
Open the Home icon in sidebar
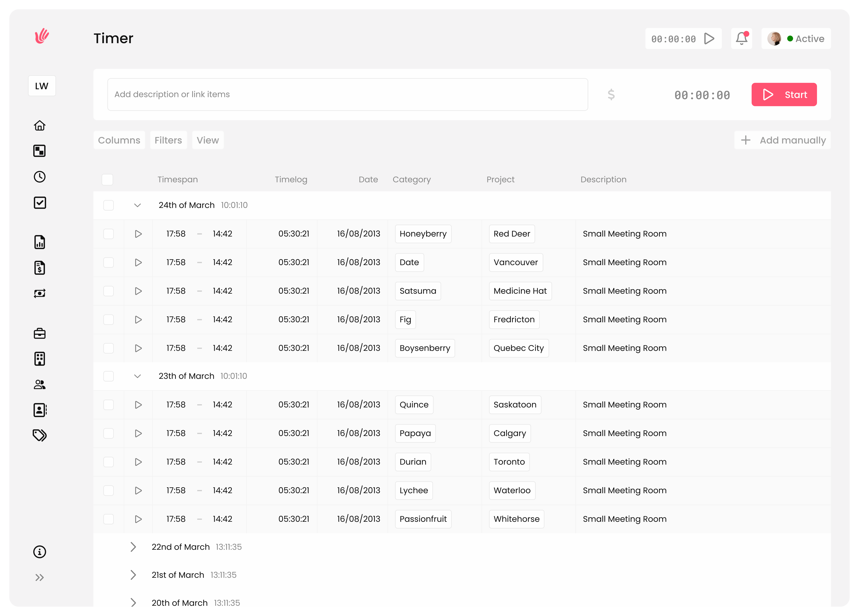pyautogui.click(x=40, y=125)
